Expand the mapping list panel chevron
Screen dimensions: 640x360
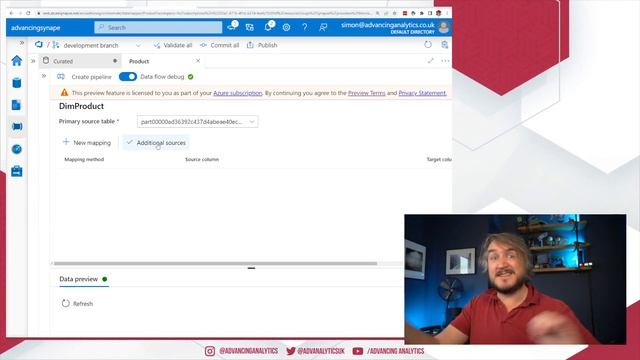click(44, 76)
